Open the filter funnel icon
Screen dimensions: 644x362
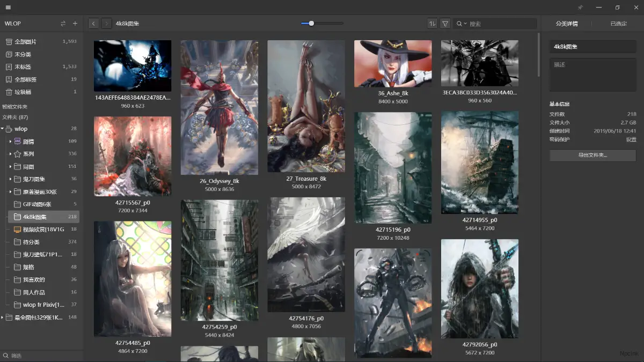[445, 24]
